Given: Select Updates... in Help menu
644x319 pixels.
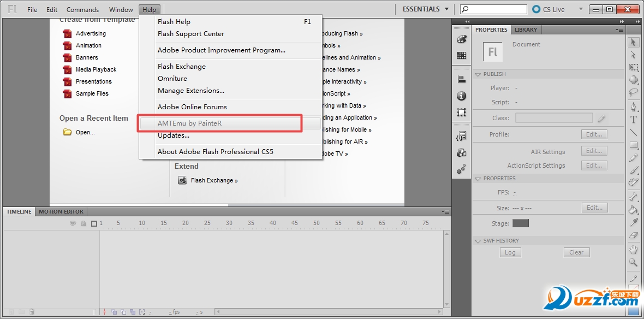Looking at the screenshot, I should [230, 135].
